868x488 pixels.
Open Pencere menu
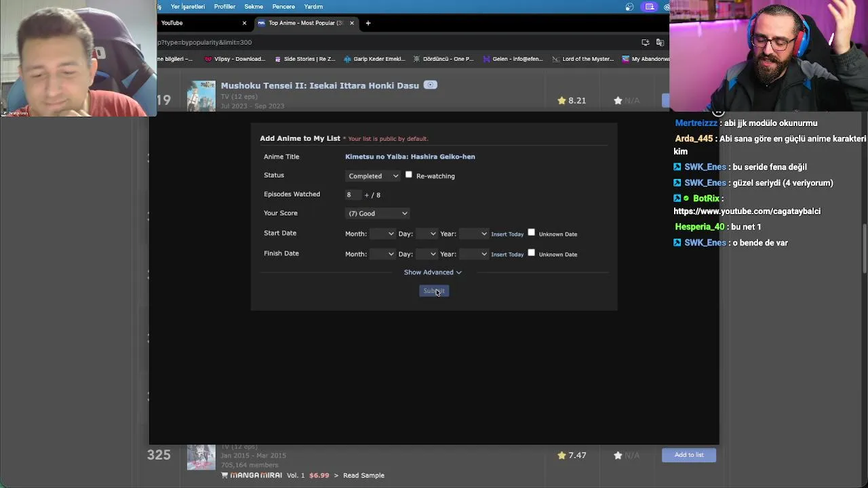(x=283, y=7)
